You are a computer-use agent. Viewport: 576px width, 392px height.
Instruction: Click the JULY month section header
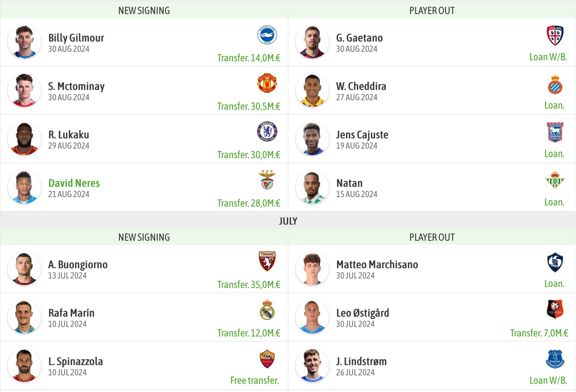(x=288, y=221)
